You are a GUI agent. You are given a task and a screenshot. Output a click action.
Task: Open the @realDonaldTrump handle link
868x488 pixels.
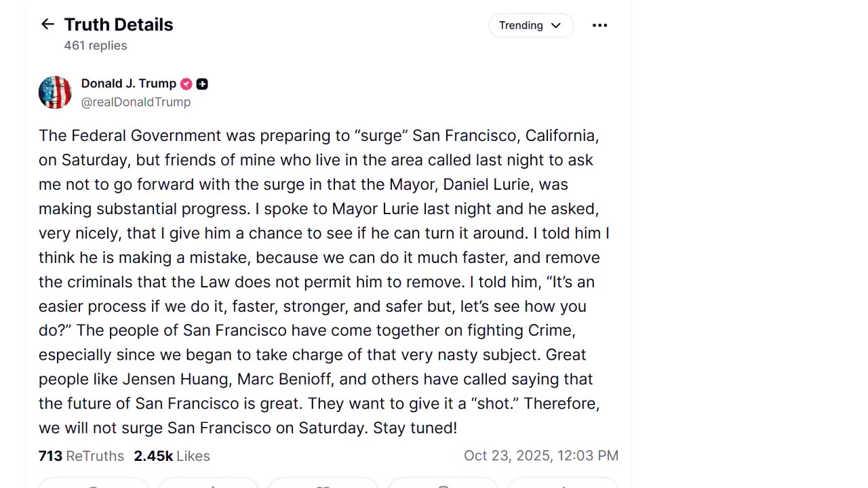tap(136, 102)
